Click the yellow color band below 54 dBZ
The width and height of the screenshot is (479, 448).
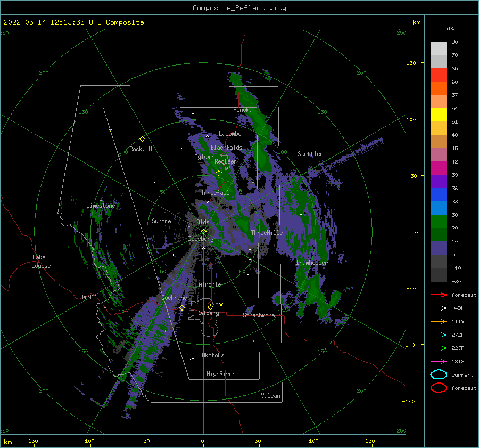click(x=439, y=115)
